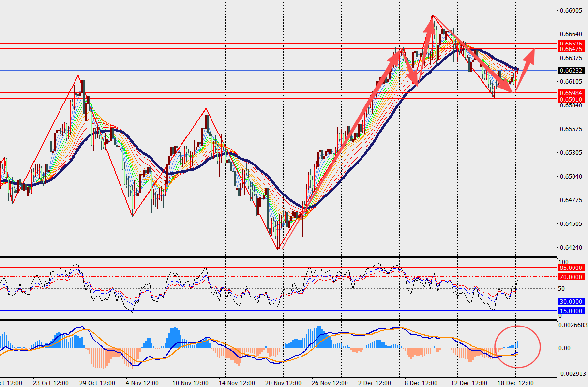Click the current price label 0.66232

(x=570, y=70)
